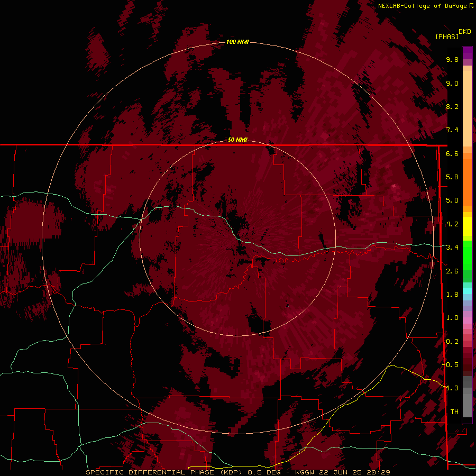Click the 1.0 value on the color scale
Viewport: 476px width, 476px height.
tap(452, 318)
